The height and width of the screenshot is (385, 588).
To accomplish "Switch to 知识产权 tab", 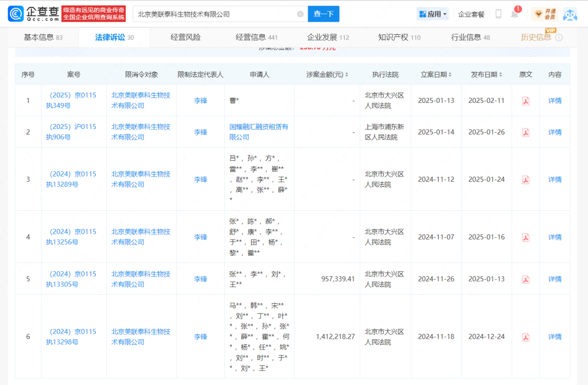I will [x=400, y=38].
